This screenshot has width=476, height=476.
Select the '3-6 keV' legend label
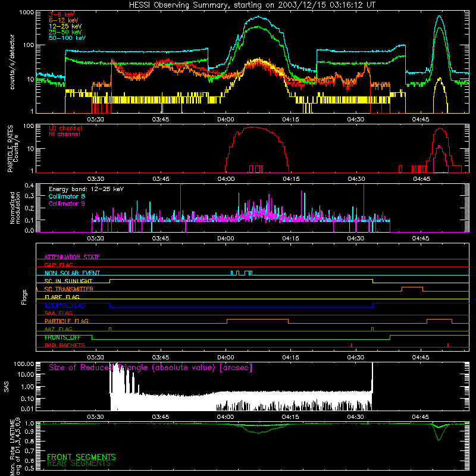(x=61, y=14)
